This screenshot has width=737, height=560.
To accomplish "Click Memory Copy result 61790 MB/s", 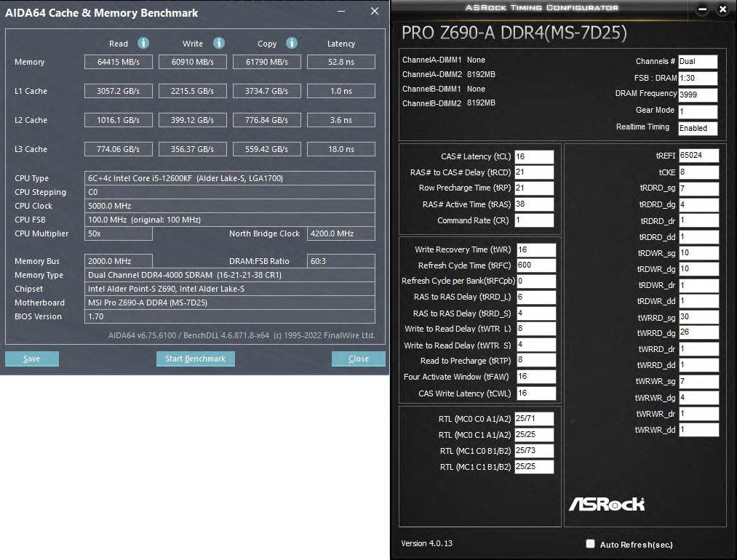I will click(267, 62).
